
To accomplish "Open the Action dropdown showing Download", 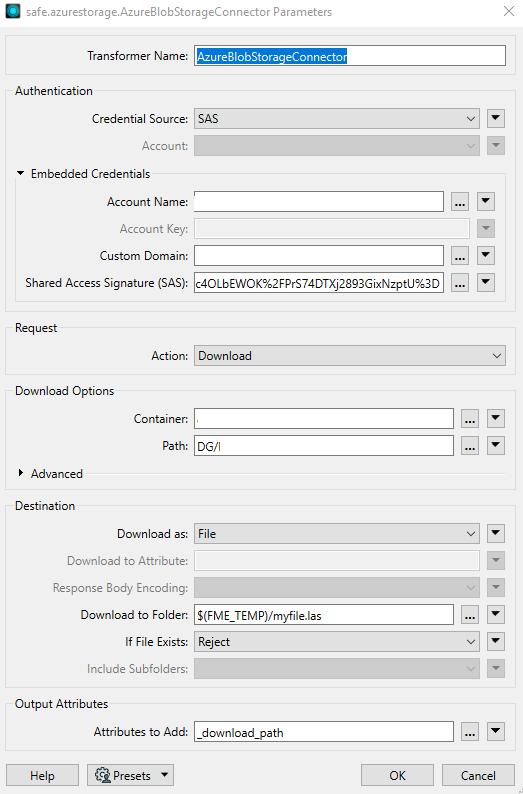I will pyautogui.click(x=350, y=355).
